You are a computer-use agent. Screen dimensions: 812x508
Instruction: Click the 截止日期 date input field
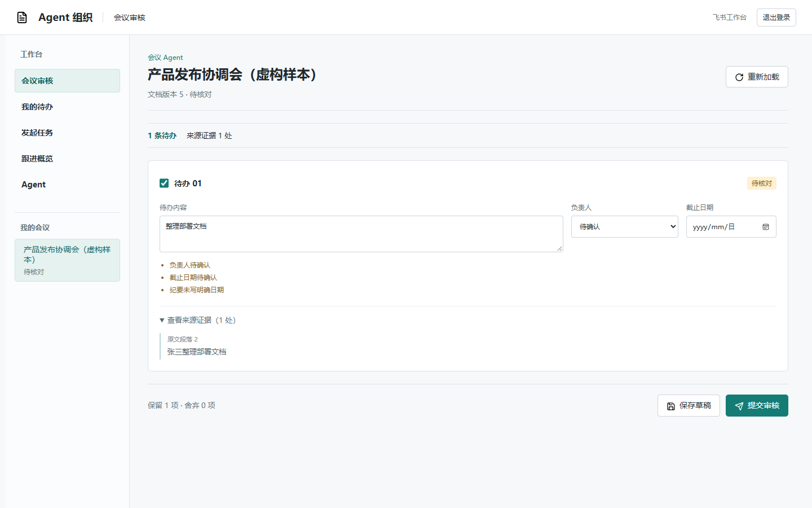tap(731, 227)
